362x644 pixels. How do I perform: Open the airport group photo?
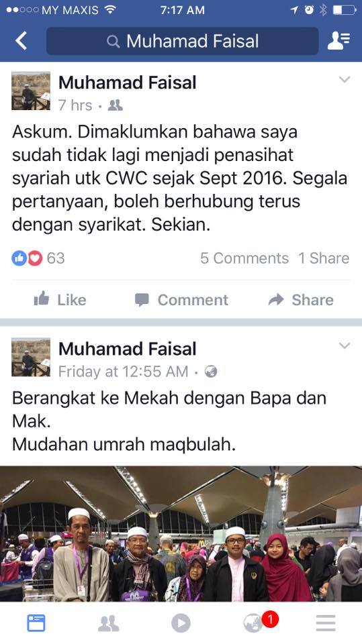[181, 533]
